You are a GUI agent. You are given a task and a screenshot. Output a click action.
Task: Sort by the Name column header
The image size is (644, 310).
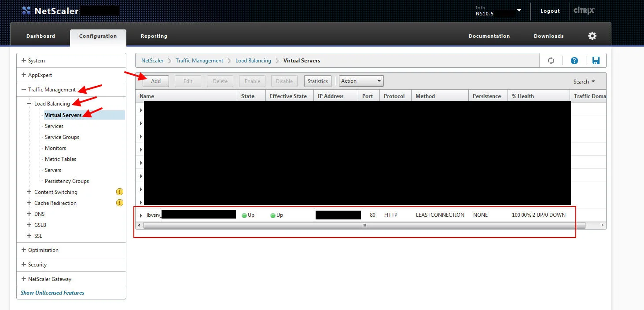click(187, 96)
